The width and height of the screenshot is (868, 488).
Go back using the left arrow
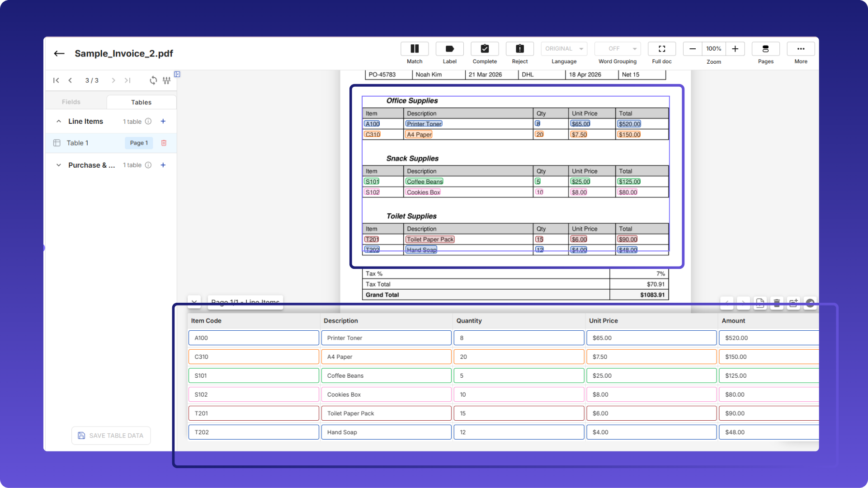click(59, 53)
